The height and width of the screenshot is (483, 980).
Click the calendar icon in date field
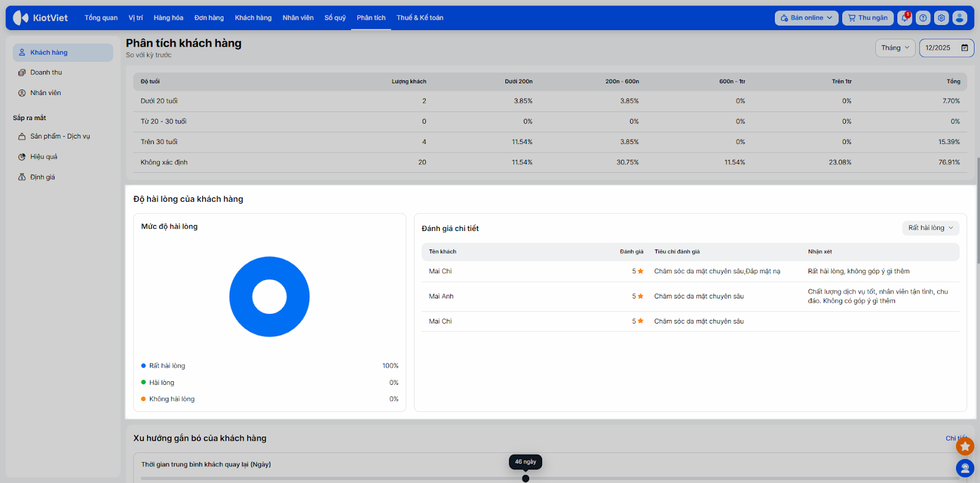click(x=965, y=48)
